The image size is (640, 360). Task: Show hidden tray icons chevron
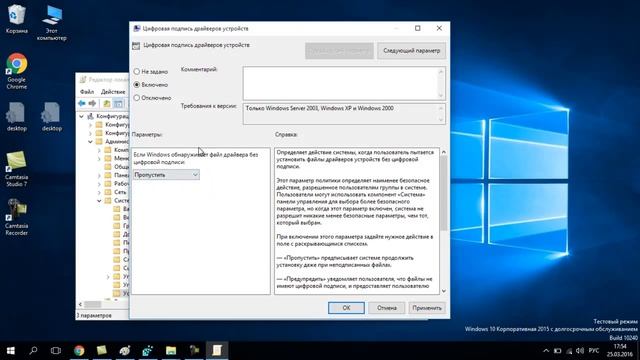pyautogui.click(x=546, y=351)
